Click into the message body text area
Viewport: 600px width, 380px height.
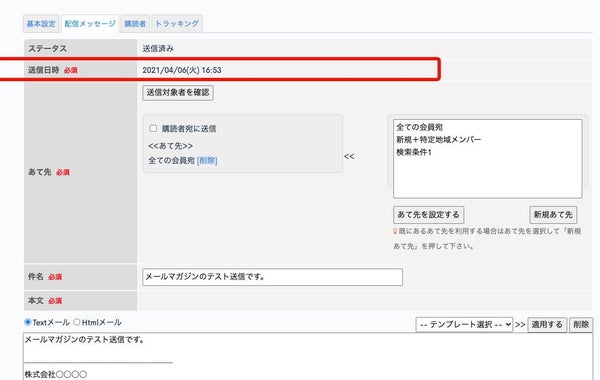[308, 356]
